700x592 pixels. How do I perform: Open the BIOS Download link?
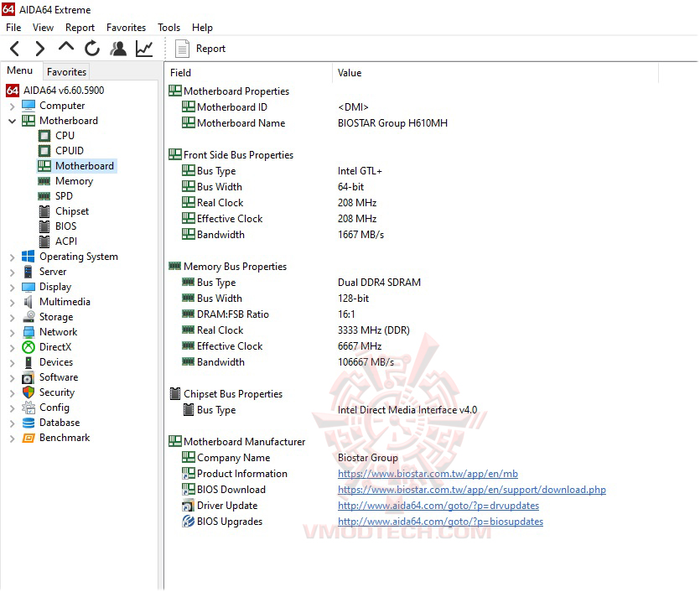click(x=472, y=490)
